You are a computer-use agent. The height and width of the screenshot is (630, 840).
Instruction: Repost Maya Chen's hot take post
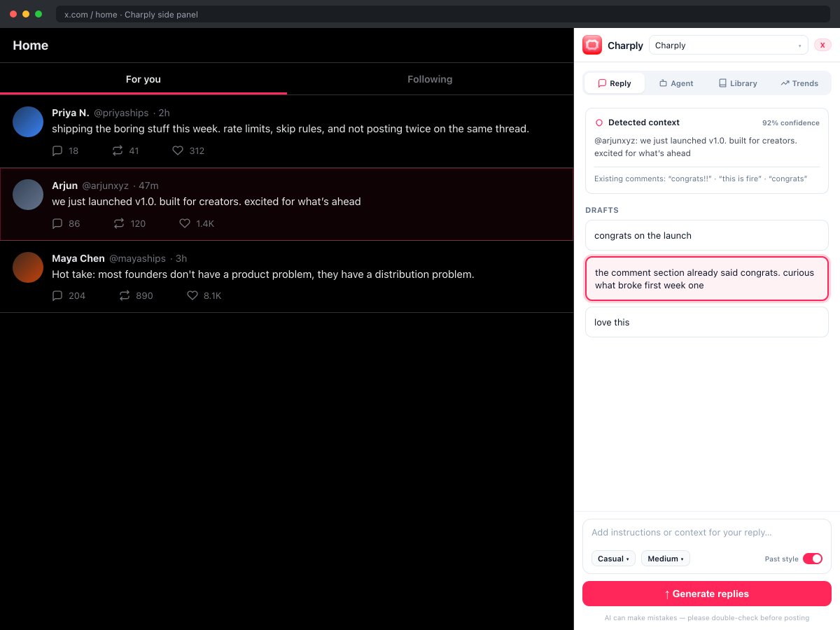click(x=125, y=295)
